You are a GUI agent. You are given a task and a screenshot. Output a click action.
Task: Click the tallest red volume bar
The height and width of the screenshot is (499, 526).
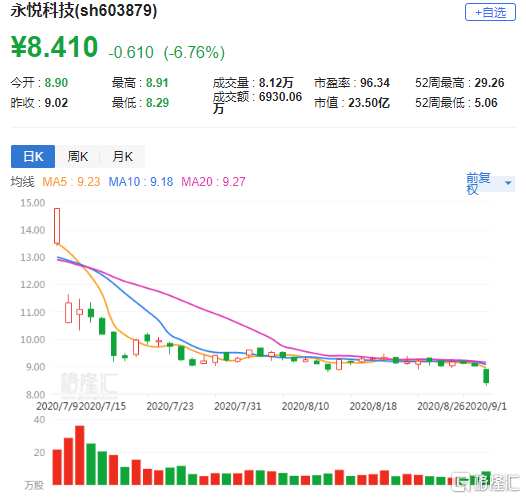click(80, 455)
